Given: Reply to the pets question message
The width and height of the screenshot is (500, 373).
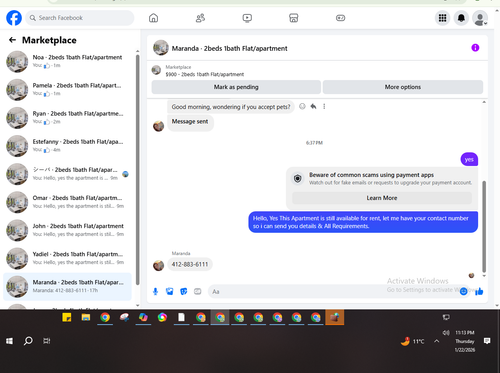Looking at the screenshot, I should point(313,106).
